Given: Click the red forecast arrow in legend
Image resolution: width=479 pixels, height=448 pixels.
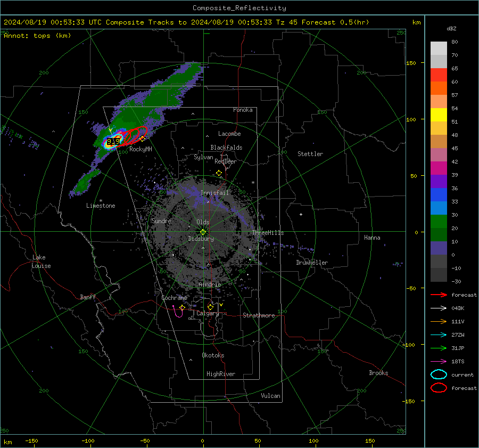Looking at the screenshot, I should click(439, 295).
